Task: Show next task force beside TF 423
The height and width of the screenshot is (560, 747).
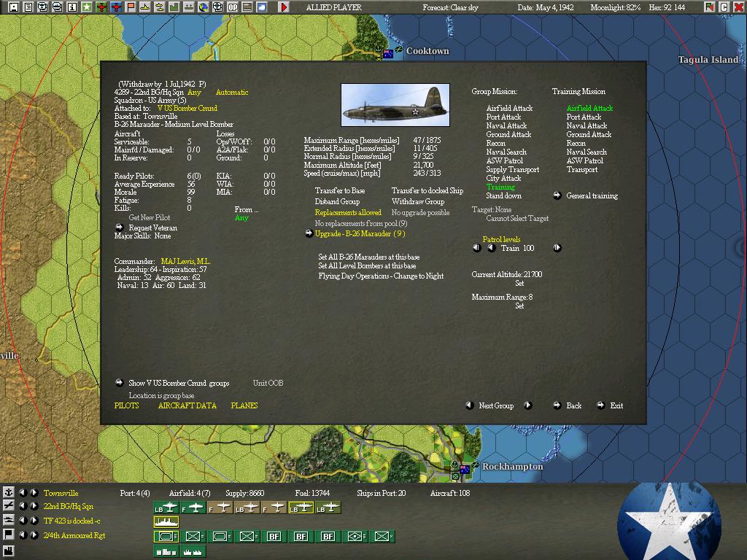Action: pyautogui.click(x=34, y=521)
